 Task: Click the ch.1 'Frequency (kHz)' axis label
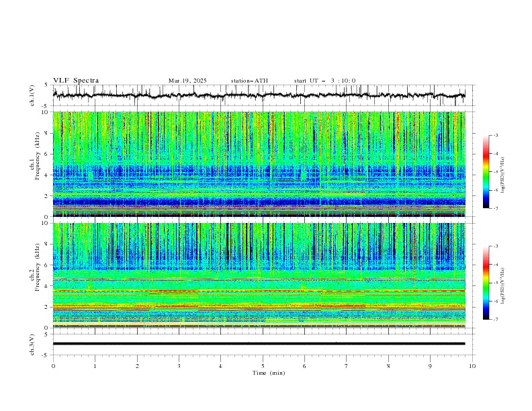coord(38,155)
